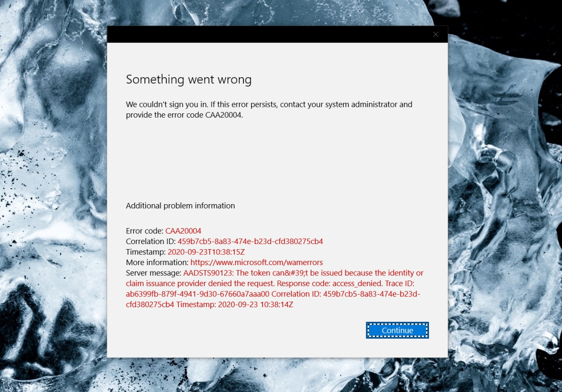Click the "Additional problem information" heading
This screenshot has height=392, width=562.
point(180,206)
